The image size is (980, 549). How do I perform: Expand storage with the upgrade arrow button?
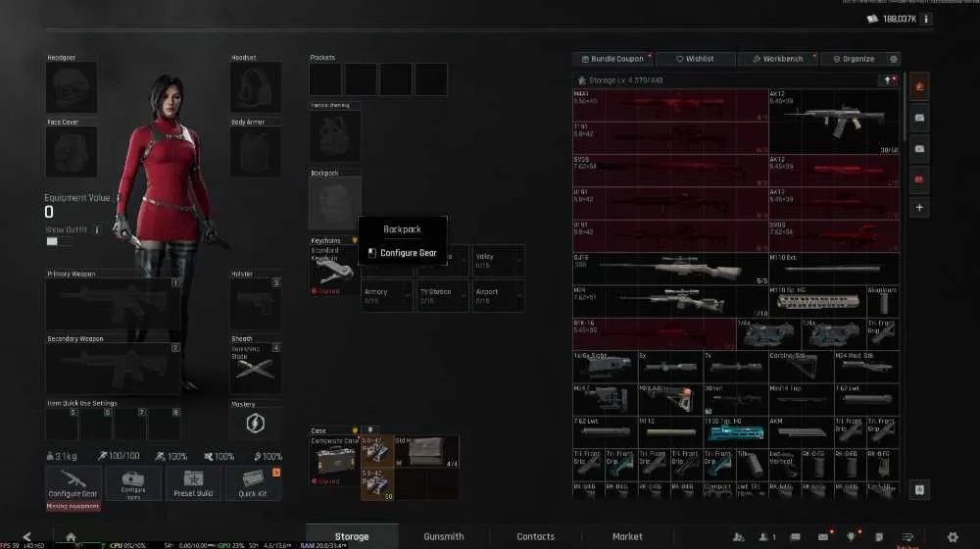pos(889,80)
